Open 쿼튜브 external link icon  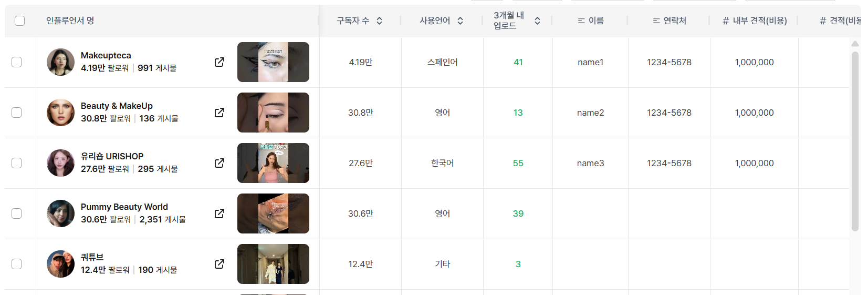click(219, 264)
